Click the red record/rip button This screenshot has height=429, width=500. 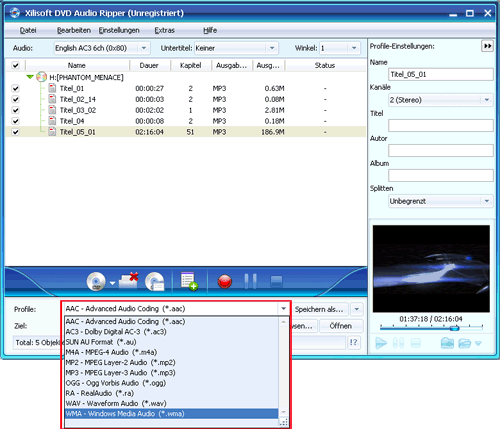(225, 282)
